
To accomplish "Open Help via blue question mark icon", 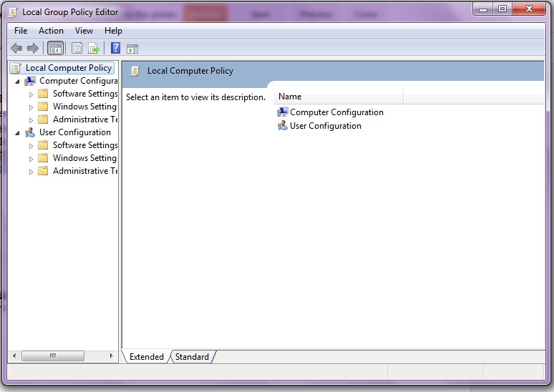I will [x=115, y=48].
